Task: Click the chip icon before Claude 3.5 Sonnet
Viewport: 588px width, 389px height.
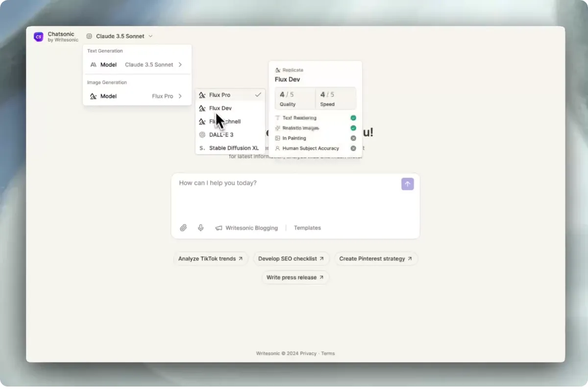Action: click(89, 36)
